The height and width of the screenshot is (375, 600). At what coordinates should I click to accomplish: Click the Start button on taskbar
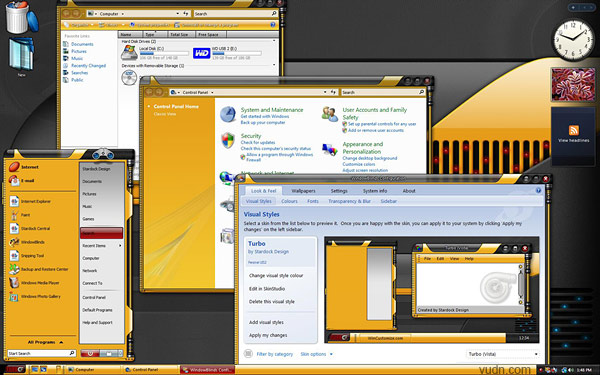click(15, 369)
